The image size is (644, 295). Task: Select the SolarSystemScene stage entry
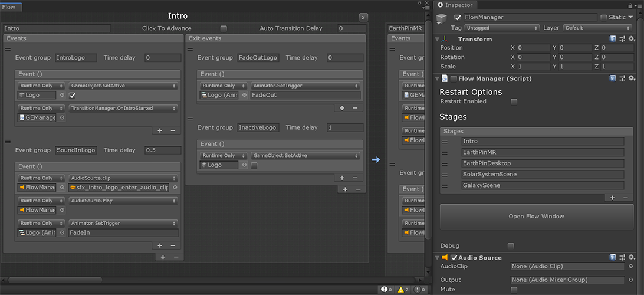542,174
